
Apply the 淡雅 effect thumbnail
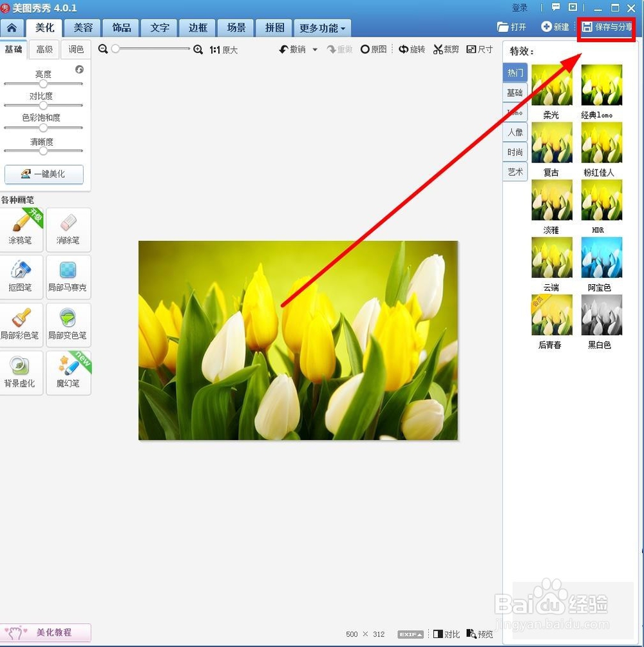[x=552, y=200]
